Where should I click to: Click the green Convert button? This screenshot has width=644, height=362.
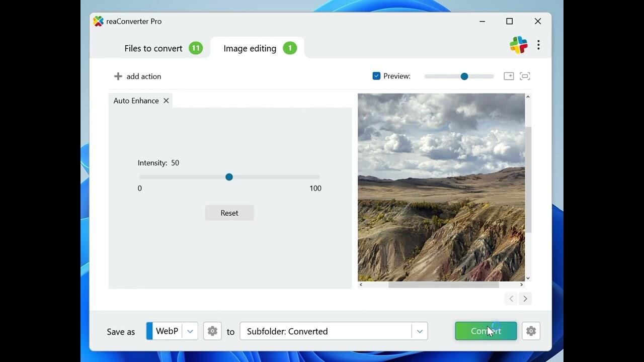click(486, 331)
